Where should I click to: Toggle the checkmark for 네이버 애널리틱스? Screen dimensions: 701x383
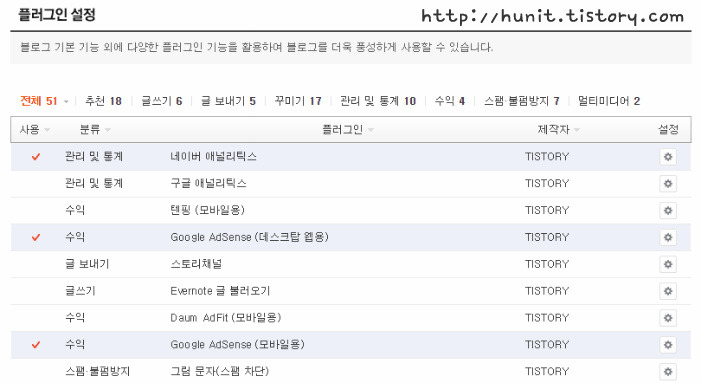[x=36, y=157]
